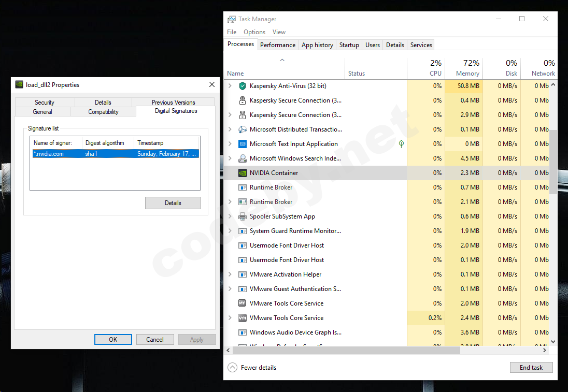This screenshot has width=568, height=392.
Task: Click the green leaf suspended status icon
Action: [x=401, y=144]
